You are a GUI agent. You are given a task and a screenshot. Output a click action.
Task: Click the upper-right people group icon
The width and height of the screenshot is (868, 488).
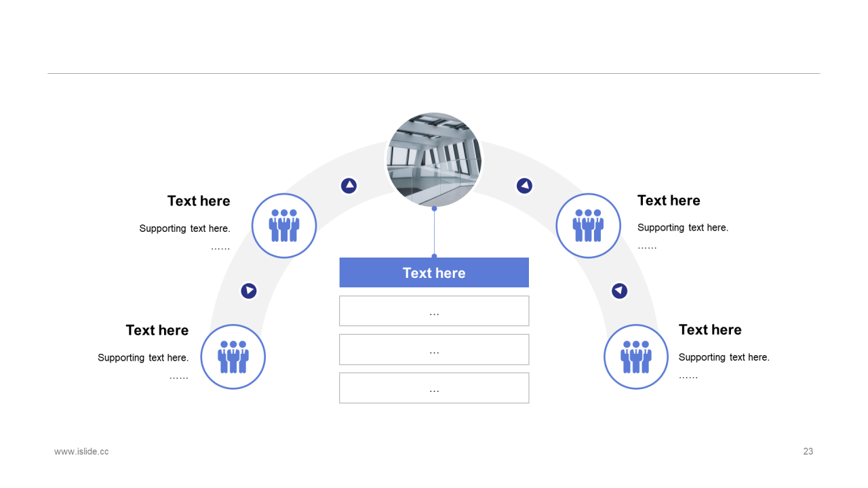(x=589, y=226)
